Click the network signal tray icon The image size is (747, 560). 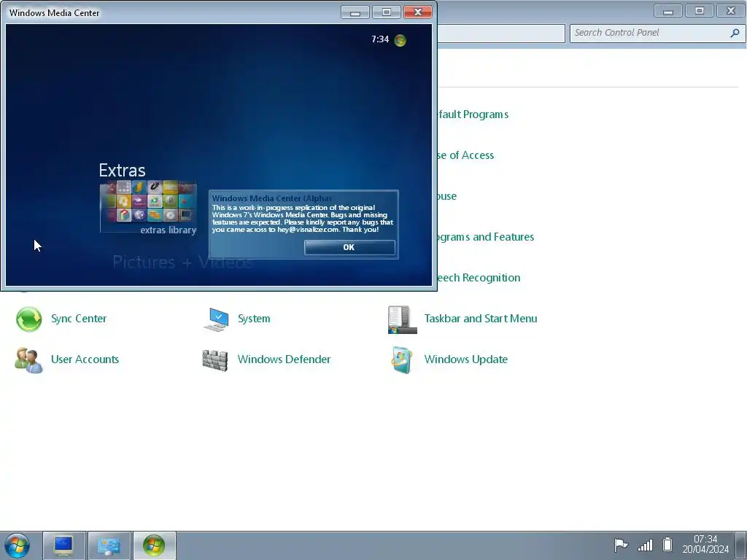pyautogui.click(x=645, y=545)
